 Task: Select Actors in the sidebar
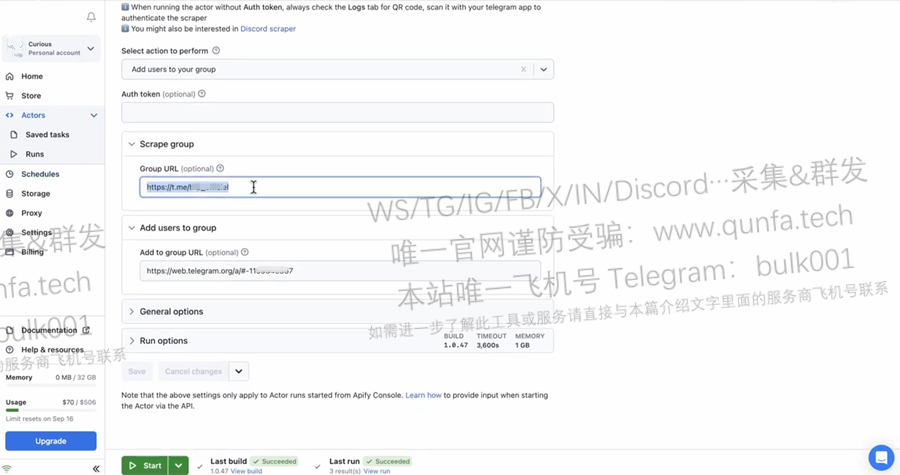pos(33,115)
